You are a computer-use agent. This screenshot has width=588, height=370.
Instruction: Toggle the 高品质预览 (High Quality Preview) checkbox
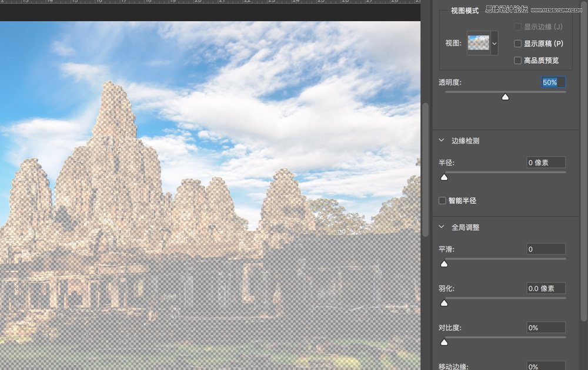click(517, 60)
